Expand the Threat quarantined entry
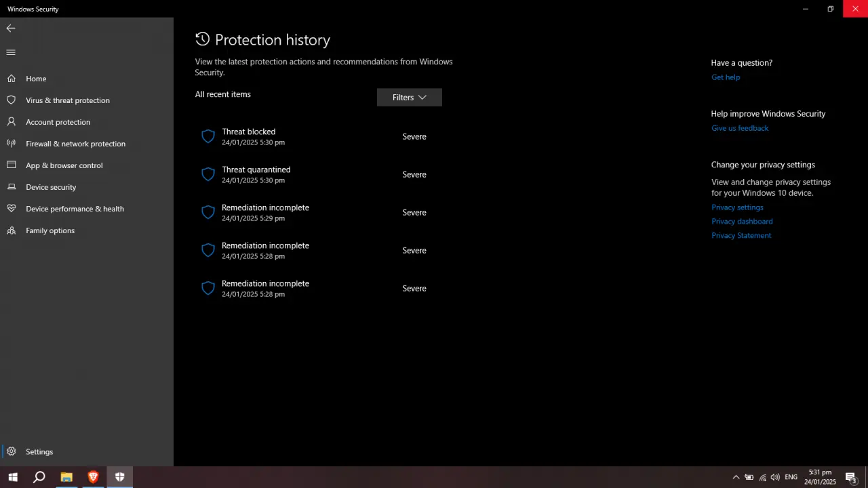868x488 pixels. pyautogui.click(x=319, y=175)
